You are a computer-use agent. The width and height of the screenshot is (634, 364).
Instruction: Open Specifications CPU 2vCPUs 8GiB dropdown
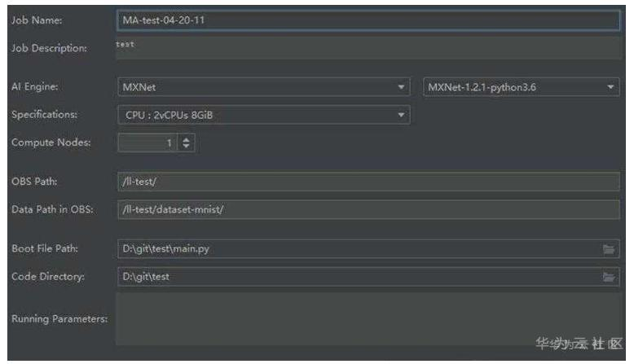click(x=264, y=115)
